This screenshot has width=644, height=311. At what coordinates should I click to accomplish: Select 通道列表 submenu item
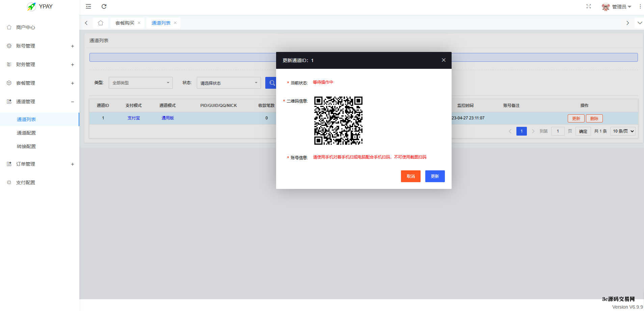pyautogui.click(x=39, y=119)
